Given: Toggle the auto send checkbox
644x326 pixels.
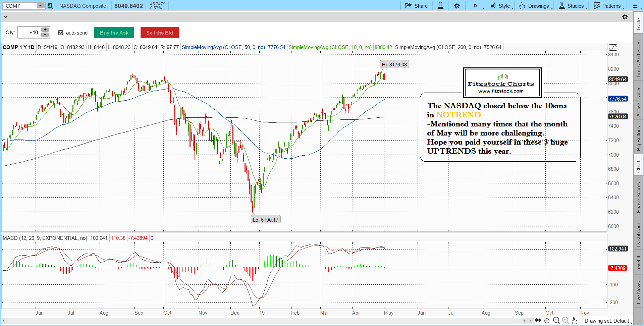Looking at the screenshot, I should (61, 33).
